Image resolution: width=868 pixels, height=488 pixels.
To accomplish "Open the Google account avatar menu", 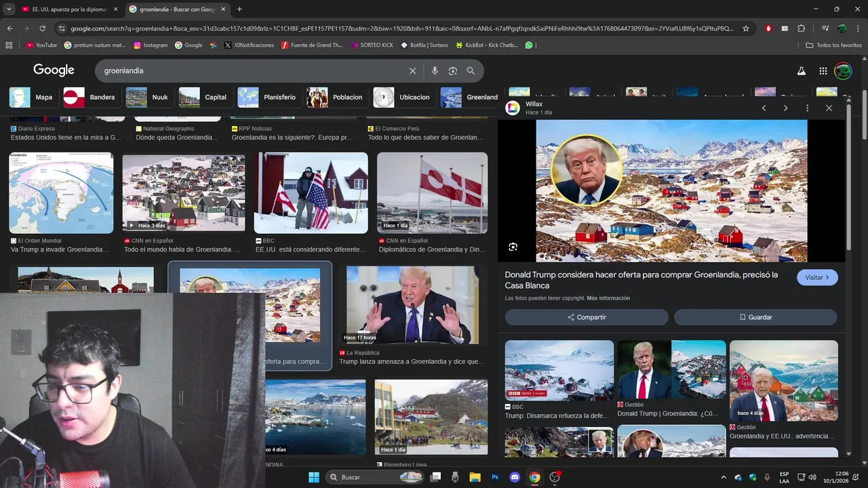I will [x=843, y=70].
